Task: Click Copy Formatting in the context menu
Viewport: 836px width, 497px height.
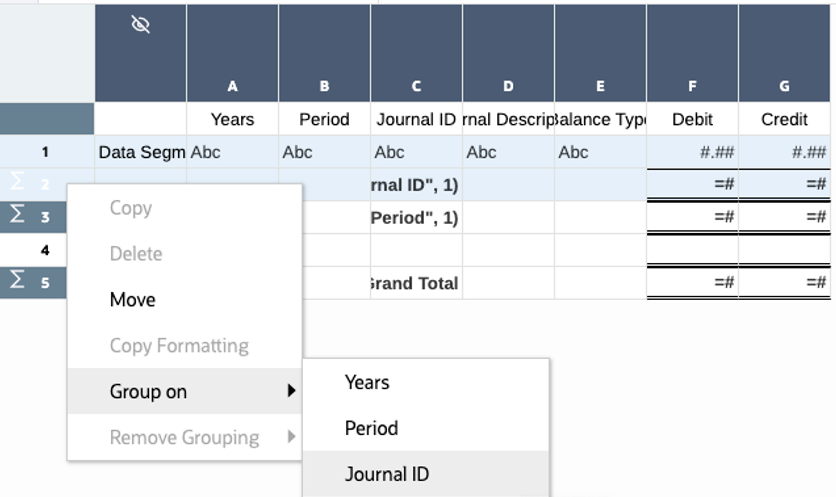Action: pyautogui.click(x=179, y=346)
